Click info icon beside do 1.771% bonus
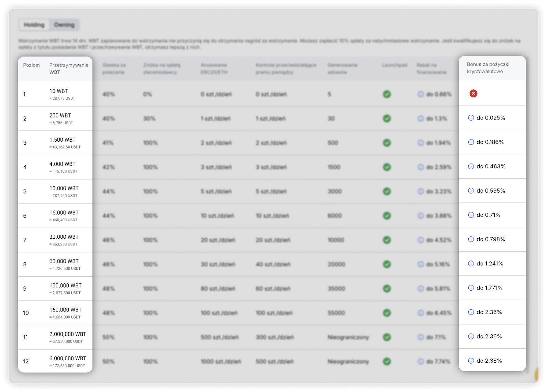The image size is (547, 392). pyautogui.click(x=471, y=288)
